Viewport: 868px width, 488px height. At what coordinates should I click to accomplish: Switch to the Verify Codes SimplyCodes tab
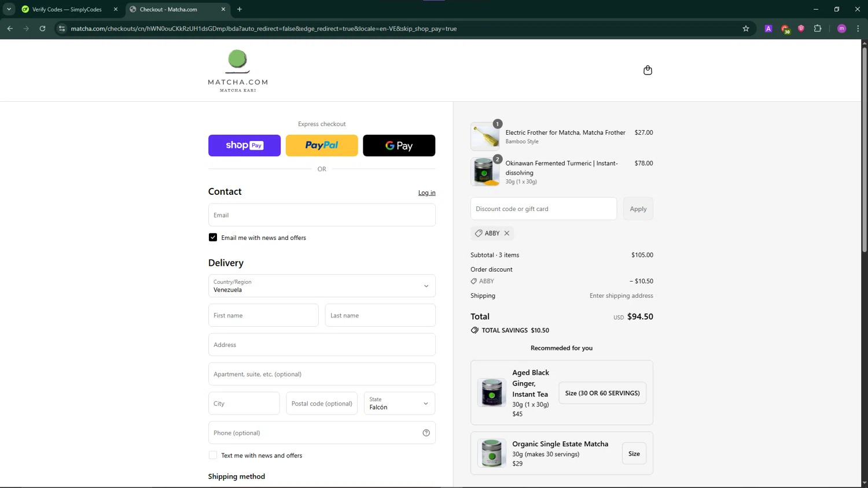pos(67,9)
